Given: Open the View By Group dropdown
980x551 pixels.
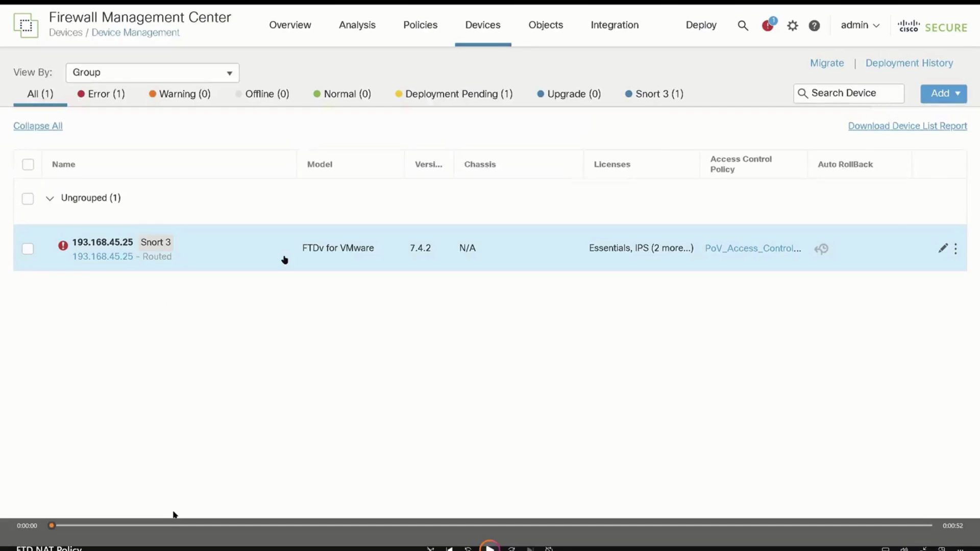Looking at the screenshot, I should (x=153, y=72).
